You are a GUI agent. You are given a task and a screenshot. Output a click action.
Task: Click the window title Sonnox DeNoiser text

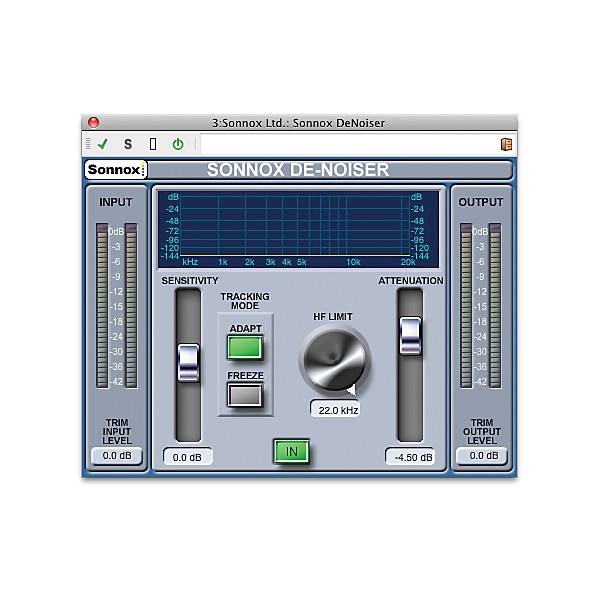298,123
